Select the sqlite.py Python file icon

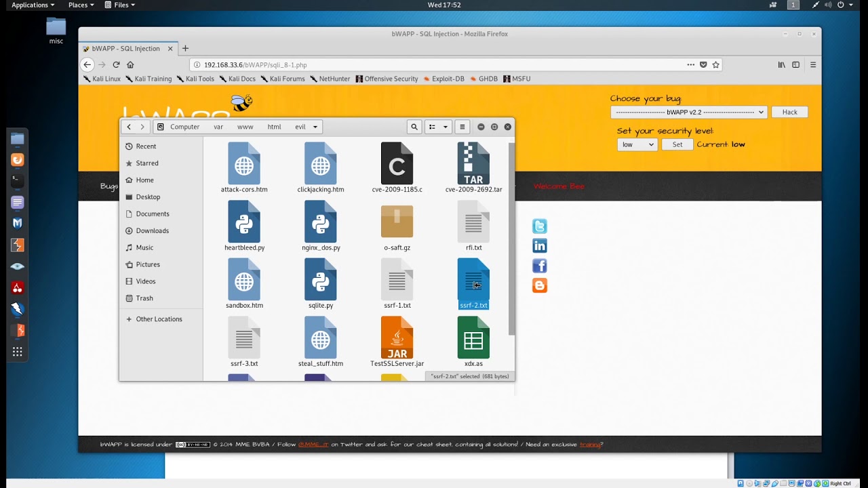click(321, 279)
